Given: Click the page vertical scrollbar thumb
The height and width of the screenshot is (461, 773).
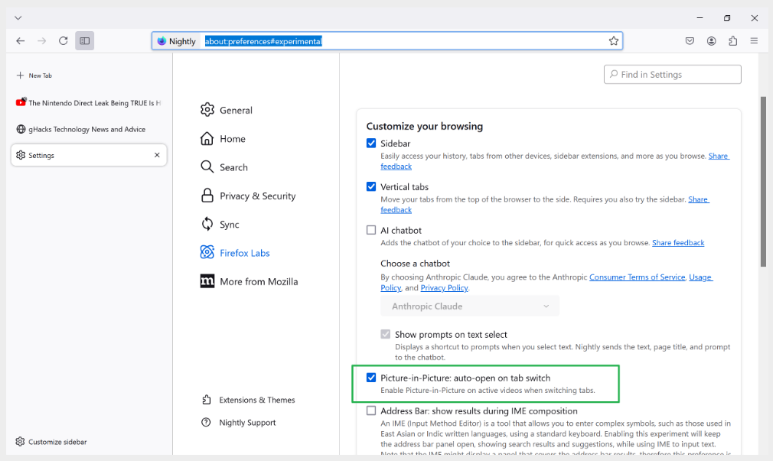Looking at the screenshot, I should [x=763, y=181].
